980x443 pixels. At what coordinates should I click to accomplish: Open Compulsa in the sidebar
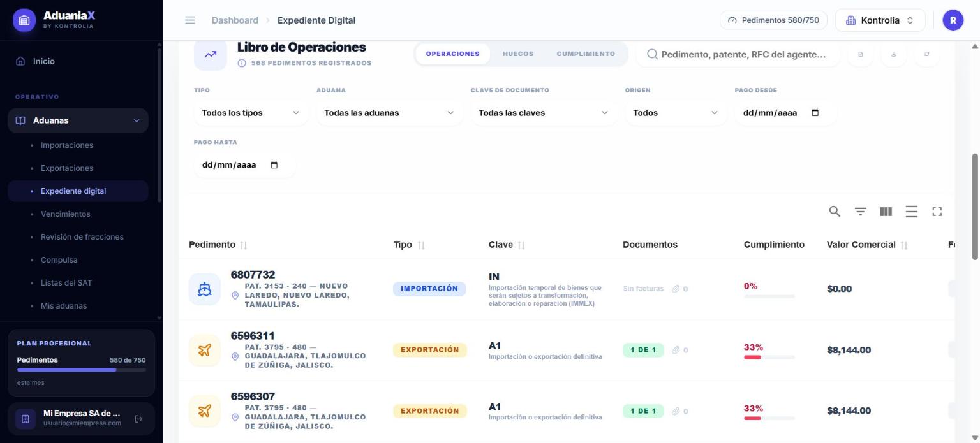click(59, 260)
